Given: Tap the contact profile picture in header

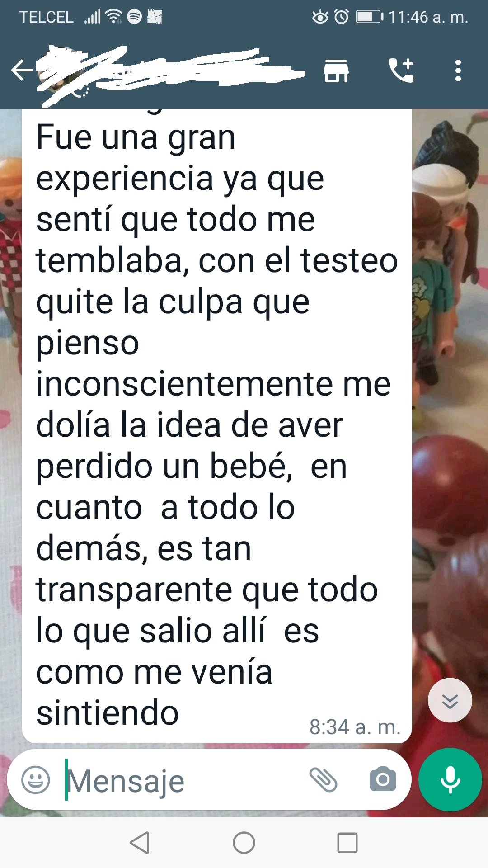Looking at the screenshot, I should point(61,71).
